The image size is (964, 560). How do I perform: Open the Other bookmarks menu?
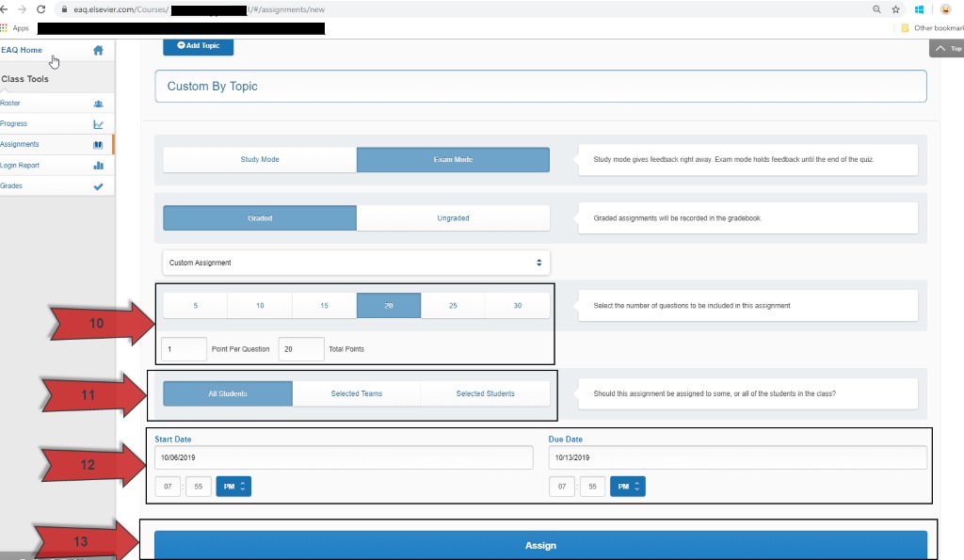930,28
